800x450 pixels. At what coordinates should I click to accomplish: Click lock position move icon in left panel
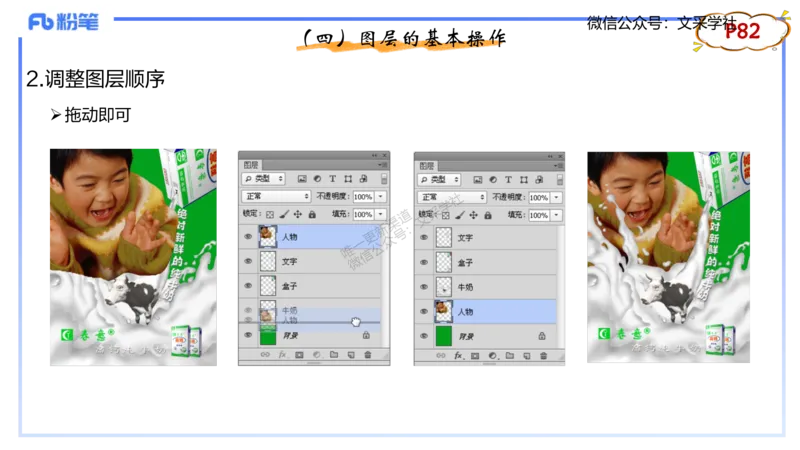(x=299, y=214)
